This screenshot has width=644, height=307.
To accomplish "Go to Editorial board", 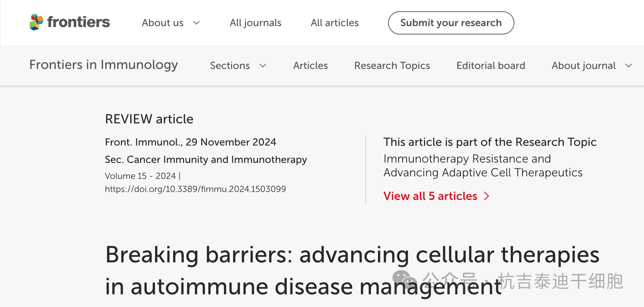I will 491,66.
